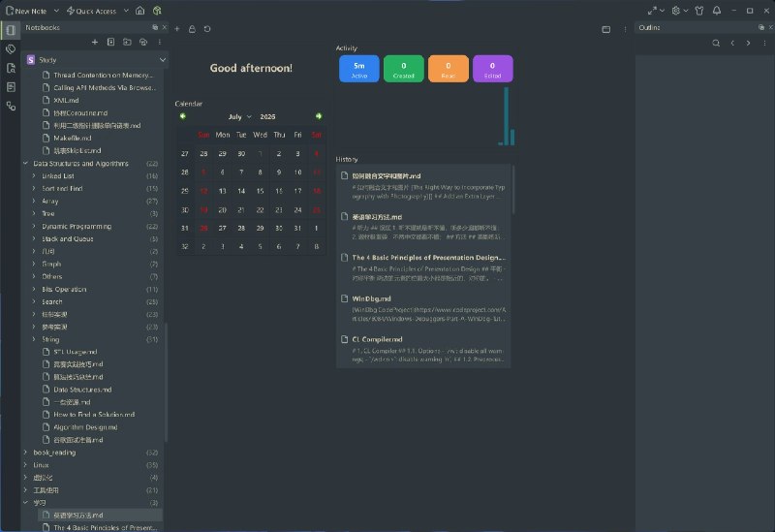
Task: Close the Notebooks panel
Action: pyautogui.click(x=165, y=27)
